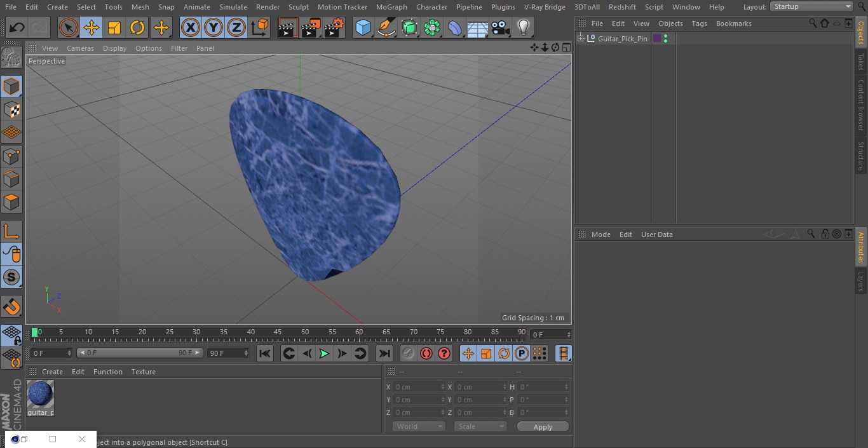
Task: Go to end of animation
Action: [x=384, y=353]
